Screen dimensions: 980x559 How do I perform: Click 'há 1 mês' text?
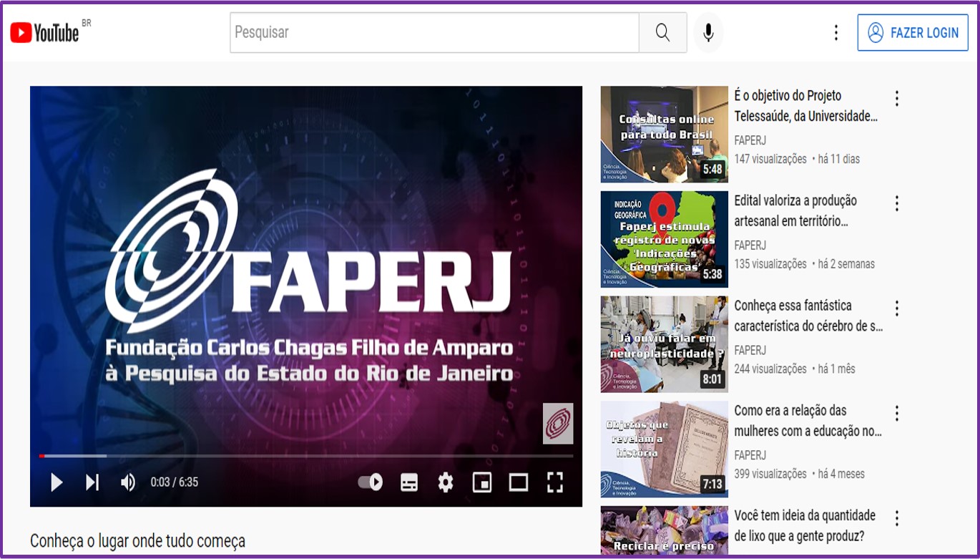(x=837, y=369)
